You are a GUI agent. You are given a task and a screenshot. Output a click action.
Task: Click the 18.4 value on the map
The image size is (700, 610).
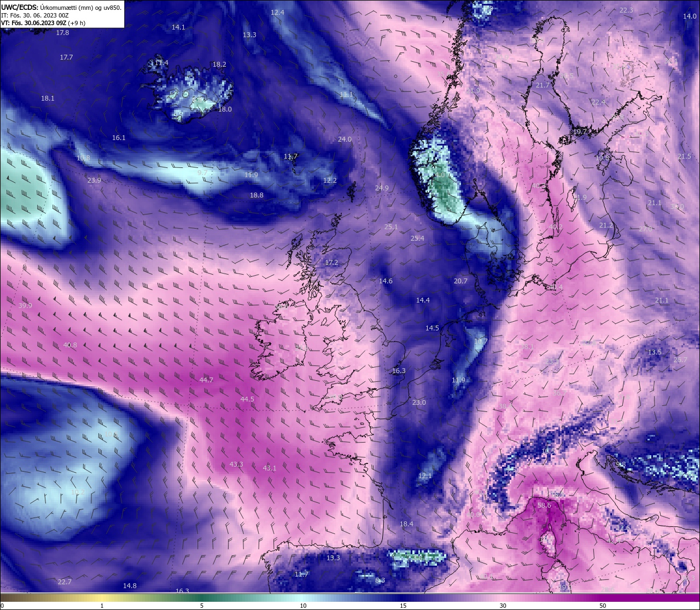[406, 524]
